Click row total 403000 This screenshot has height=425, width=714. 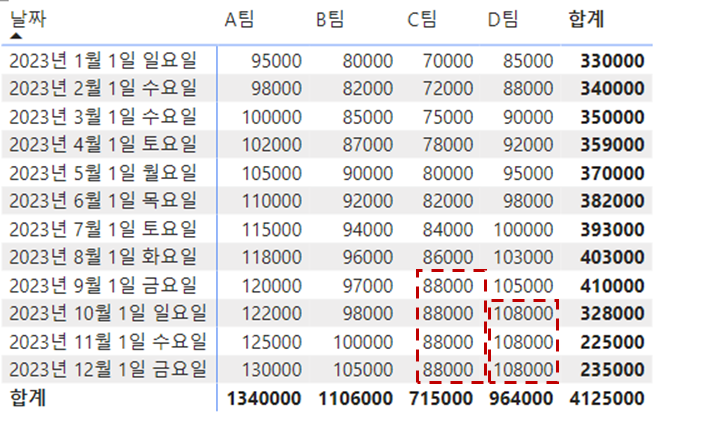click(612, 257)
